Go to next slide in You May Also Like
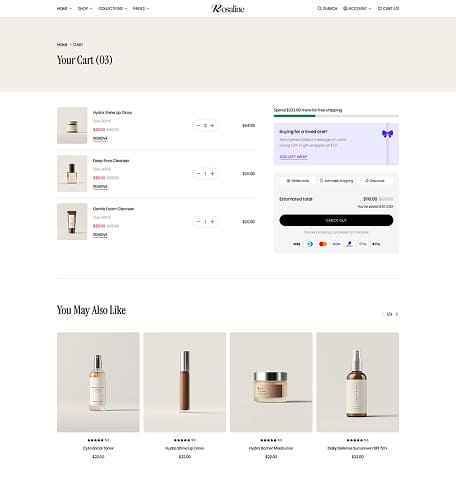This screenshot has width=456, height=484. pos(397,314)
